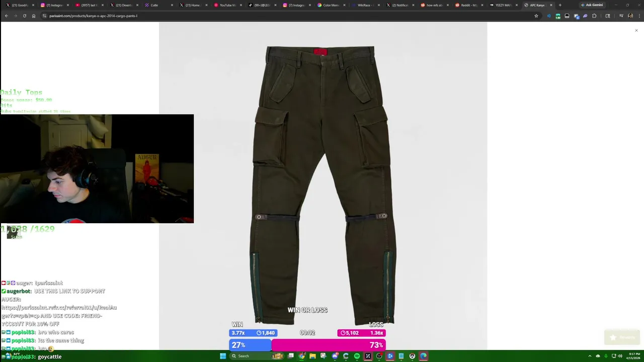This screenshot has width=644, height=362.
Task: Open Discord from the taskbar
Action: 335,356
